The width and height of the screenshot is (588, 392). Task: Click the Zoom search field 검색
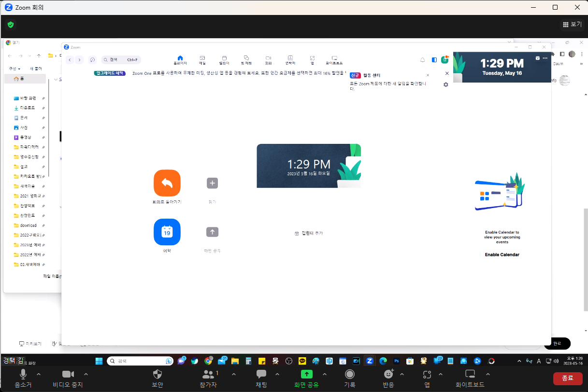coord(121,60)
